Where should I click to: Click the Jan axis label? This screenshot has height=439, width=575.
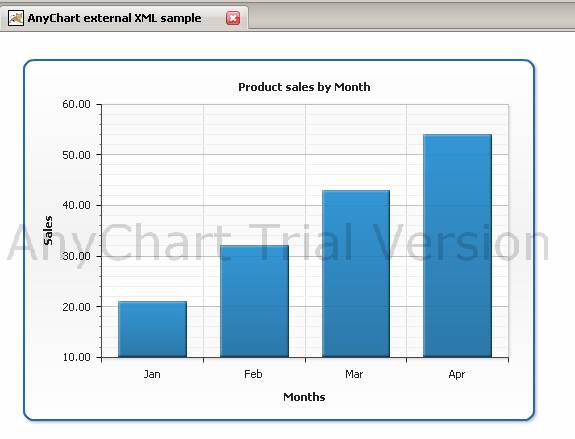[152, 374]
